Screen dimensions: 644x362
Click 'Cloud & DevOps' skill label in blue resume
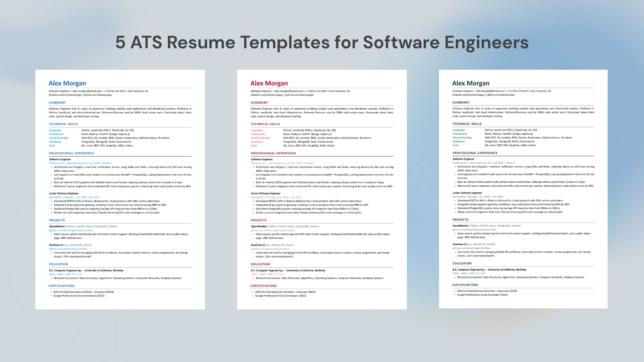point(59,138)
